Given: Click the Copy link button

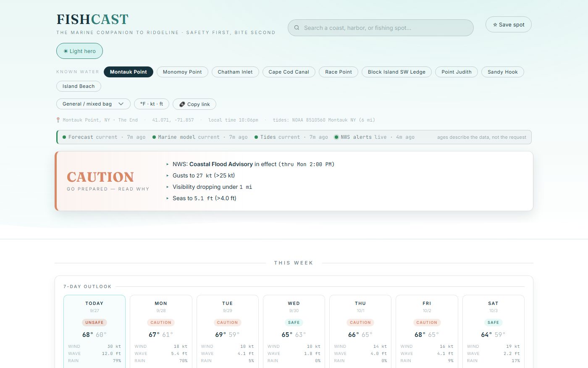Looking at the screenshot, I should (194, 104).
